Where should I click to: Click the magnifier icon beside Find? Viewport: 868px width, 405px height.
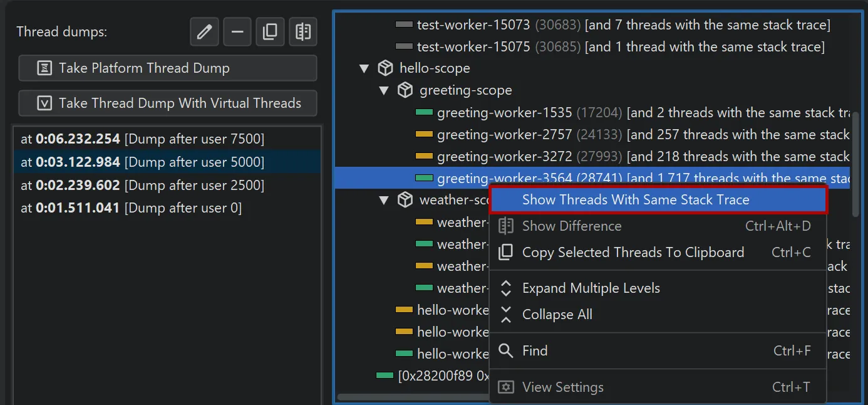(506, 350)
